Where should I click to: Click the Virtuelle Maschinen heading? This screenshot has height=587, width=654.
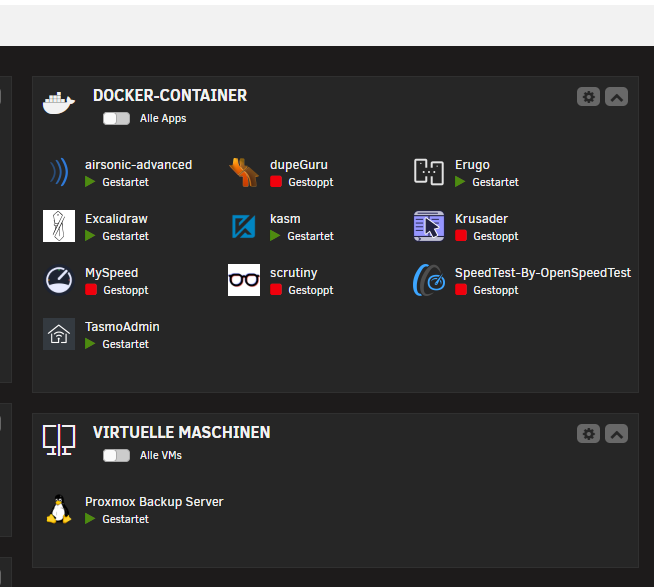click(x=181, y=433)
